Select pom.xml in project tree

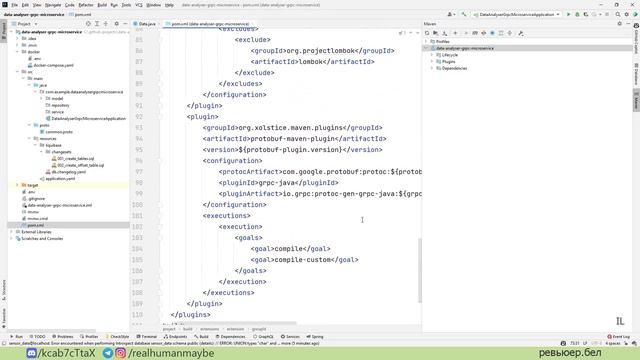coord(36,225)
